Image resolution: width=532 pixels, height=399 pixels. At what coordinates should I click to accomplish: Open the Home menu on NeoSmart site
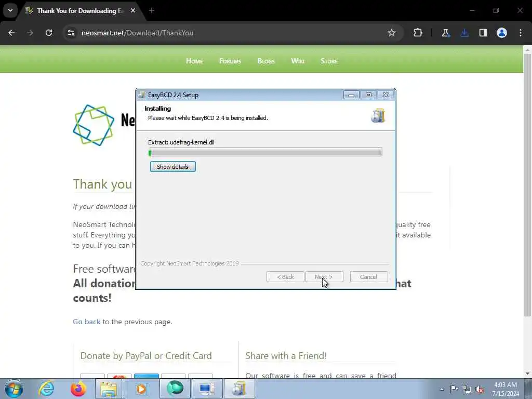(x=194, y=61)
